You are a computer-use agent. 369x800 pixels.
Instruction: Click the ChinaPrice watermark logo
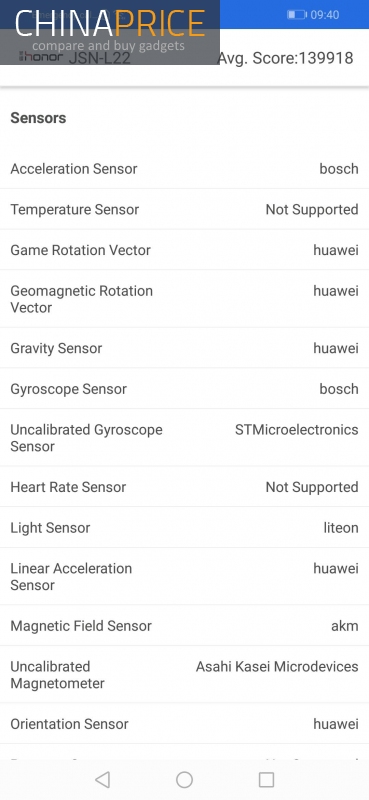point(110,32)
